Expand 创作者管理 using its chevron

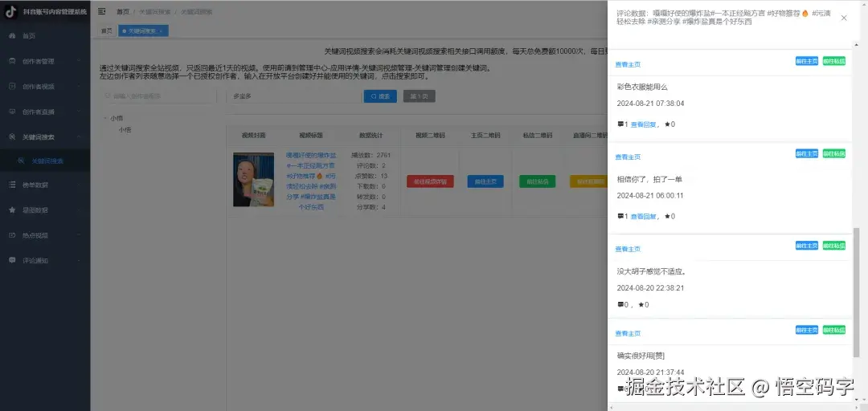[x=79, y=61]
